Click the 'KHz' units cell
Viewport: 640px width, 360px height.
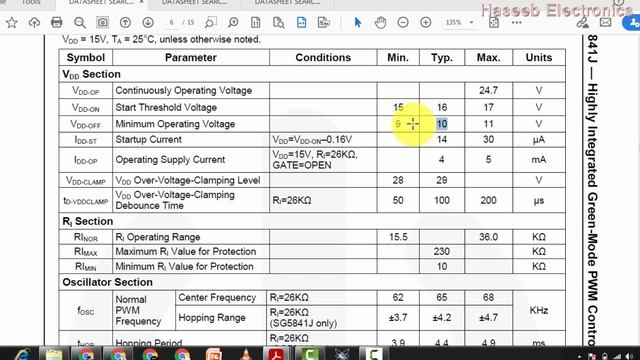click(539, 310)
